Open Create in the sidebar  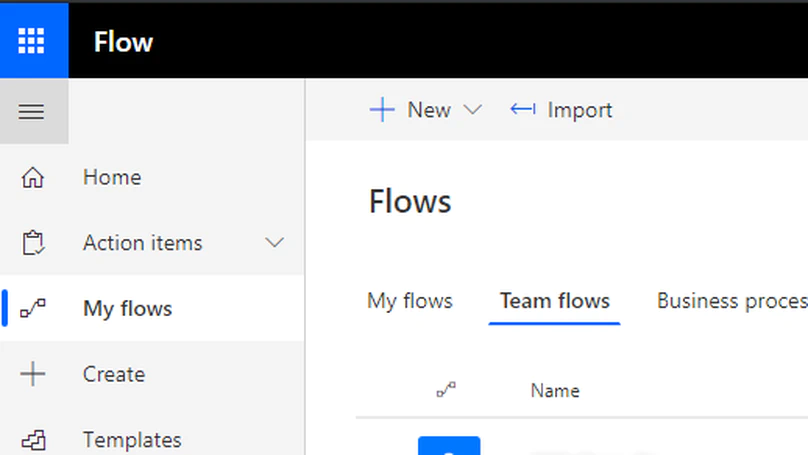[114, 374]
